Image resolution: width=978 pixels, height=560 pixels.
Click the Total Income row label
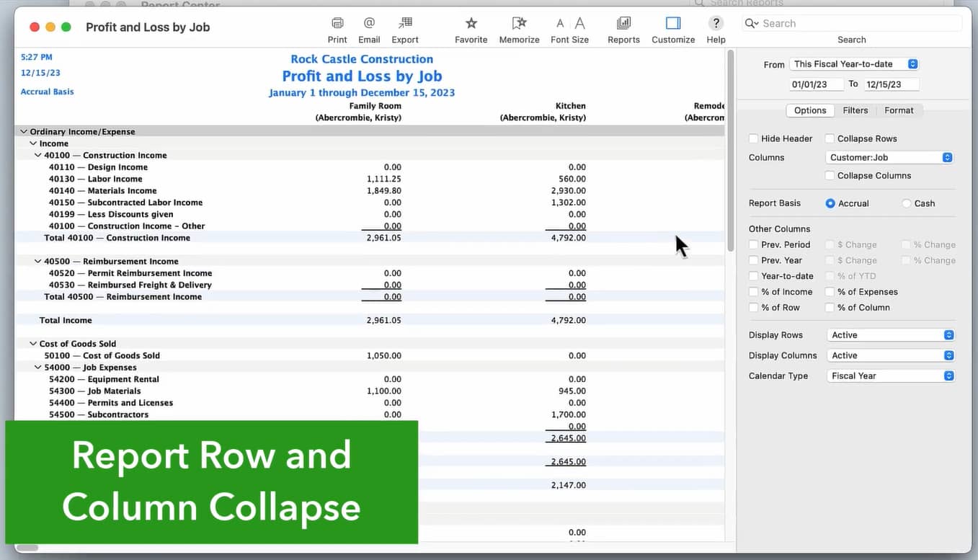[x=66, y=320]
